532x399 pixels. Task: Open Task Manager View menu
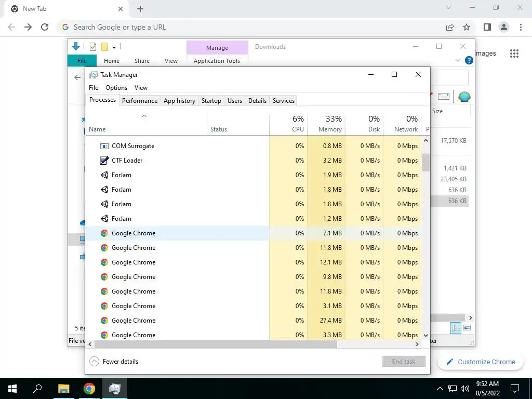(141, 87)
